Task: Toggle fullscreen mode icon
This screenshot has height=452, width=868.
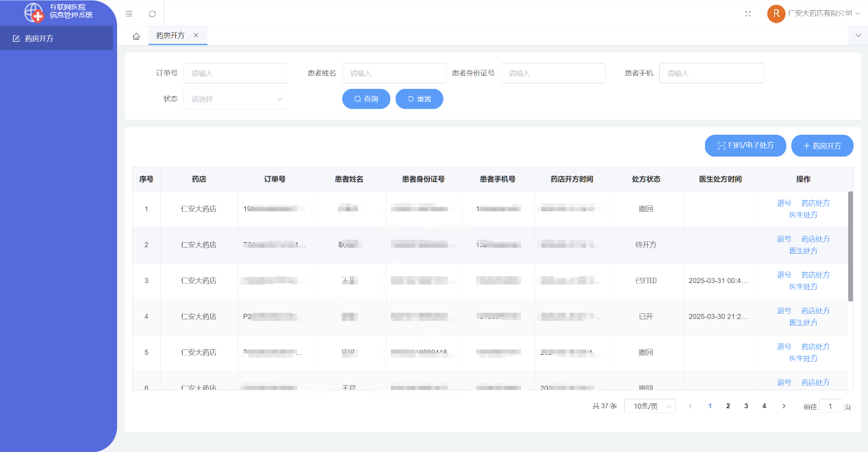Action: point(748,14)
